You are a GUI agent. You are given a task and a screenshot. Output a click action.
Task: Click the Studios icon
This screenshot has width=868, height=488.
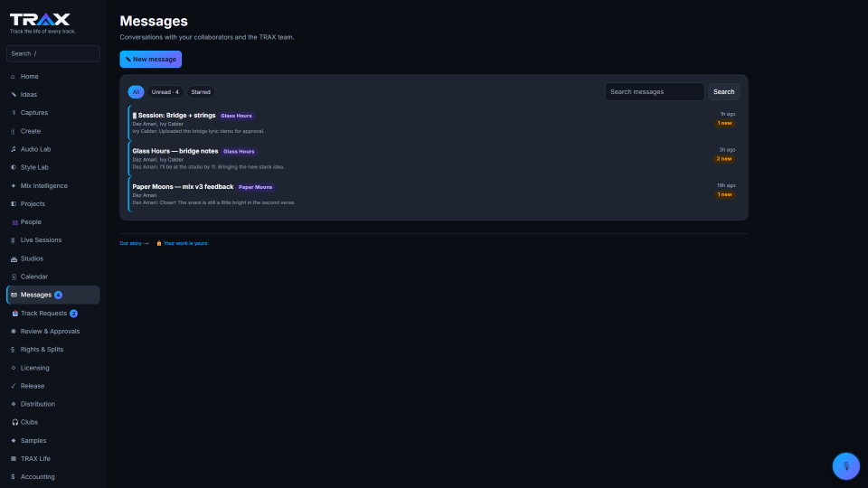click(14, 258)
